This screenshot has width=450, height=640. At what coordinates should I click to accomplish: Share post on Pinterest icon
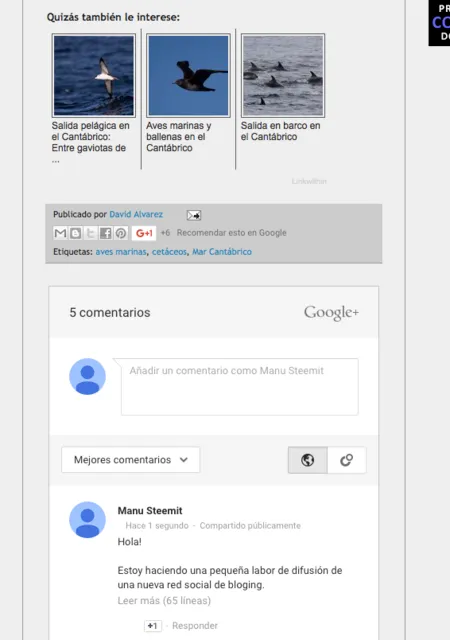120,233
